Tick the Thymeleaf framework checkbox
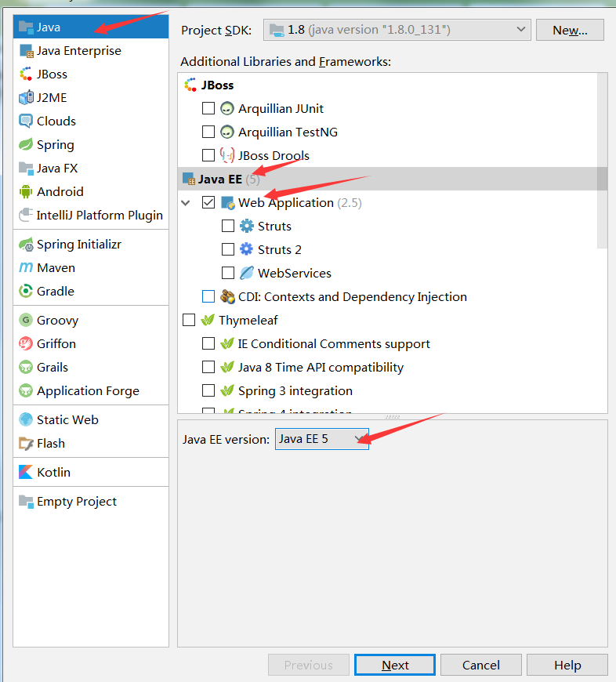 [189, 320]
